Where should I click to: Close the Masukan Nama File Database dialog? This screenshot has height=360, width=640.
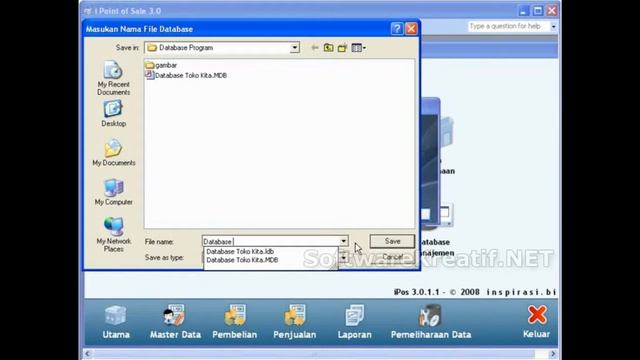[411, 29]
